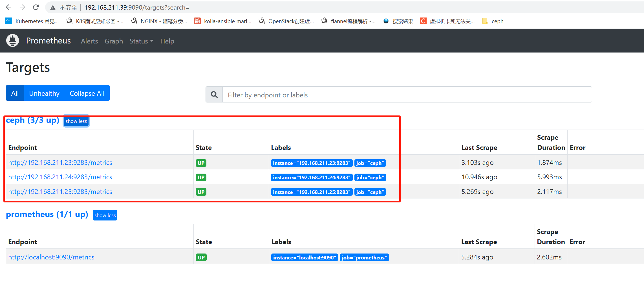Click the job="prometheus" label
The width and height of the screenshot is (644, 284).
[x=364, y=258]
